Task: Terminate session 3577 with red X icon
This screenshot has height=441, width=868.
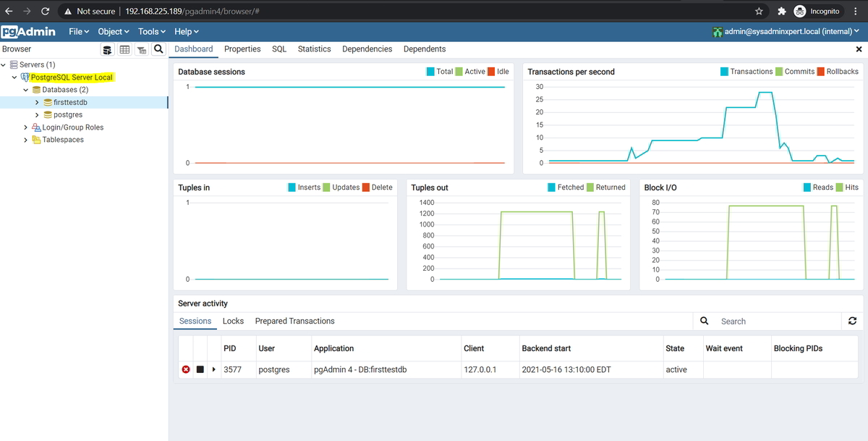Action: click(186, 369)
